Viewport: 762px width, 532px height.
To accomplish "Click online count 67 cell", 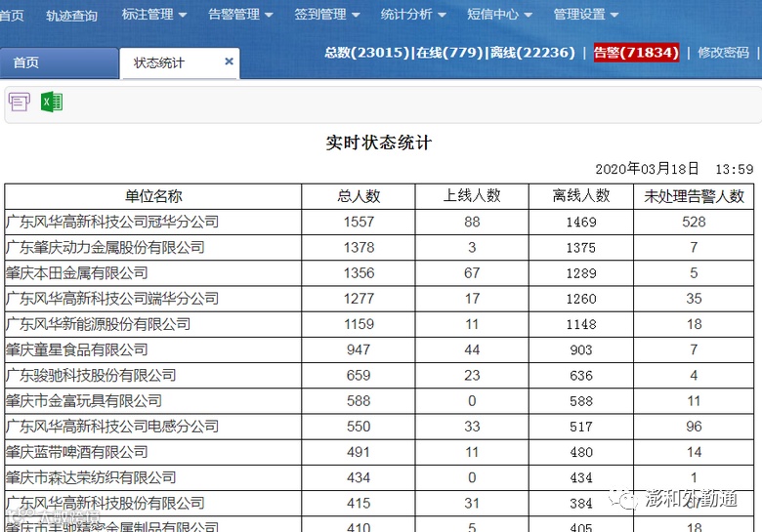I will point(472,273).
